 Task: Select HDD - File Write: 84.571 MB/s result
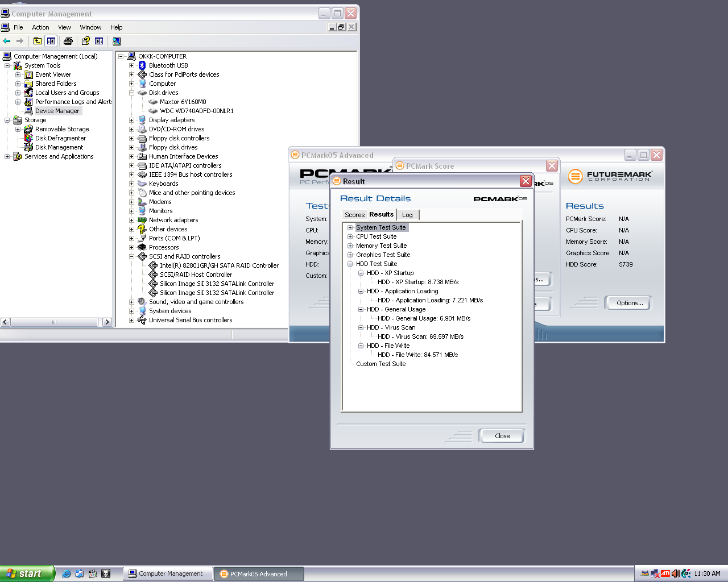click(x=418, y=355)
